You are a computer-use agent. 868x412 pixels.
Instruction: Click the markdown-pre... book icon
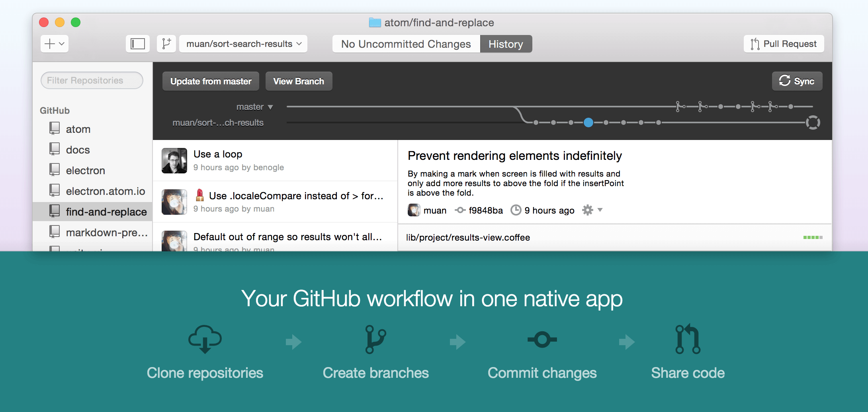click(x=55, y=231)
